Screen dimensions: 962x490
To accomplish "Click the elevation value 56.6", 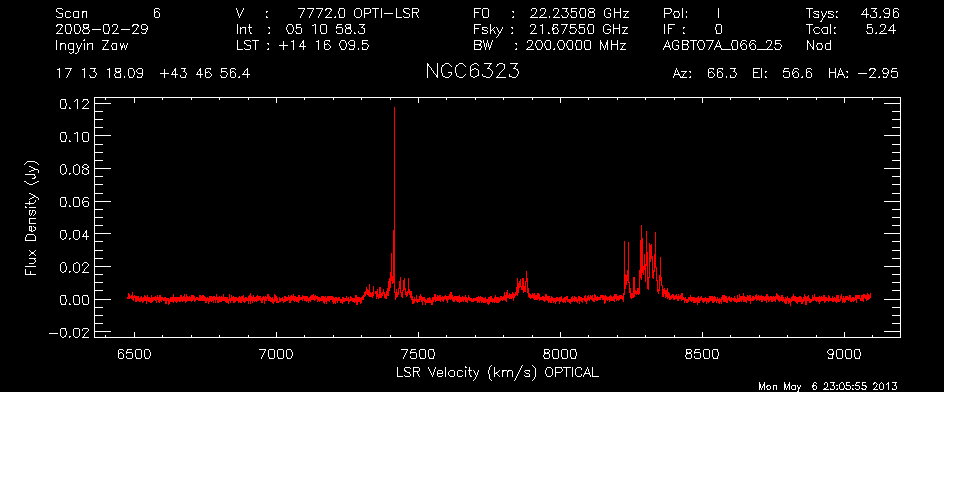I will pos(797,74).
